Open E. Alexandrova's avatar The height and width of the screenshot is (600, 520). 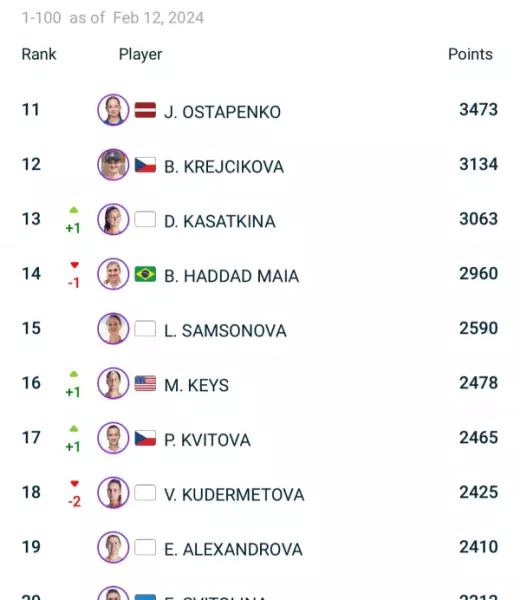[113, 547]
